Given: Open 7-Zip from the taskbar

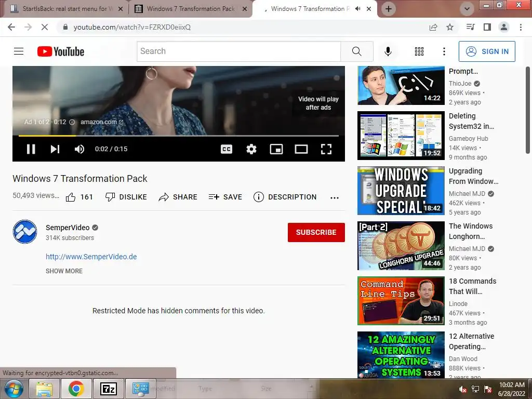Looking at the screenshot, I should (x=109, y=389).
